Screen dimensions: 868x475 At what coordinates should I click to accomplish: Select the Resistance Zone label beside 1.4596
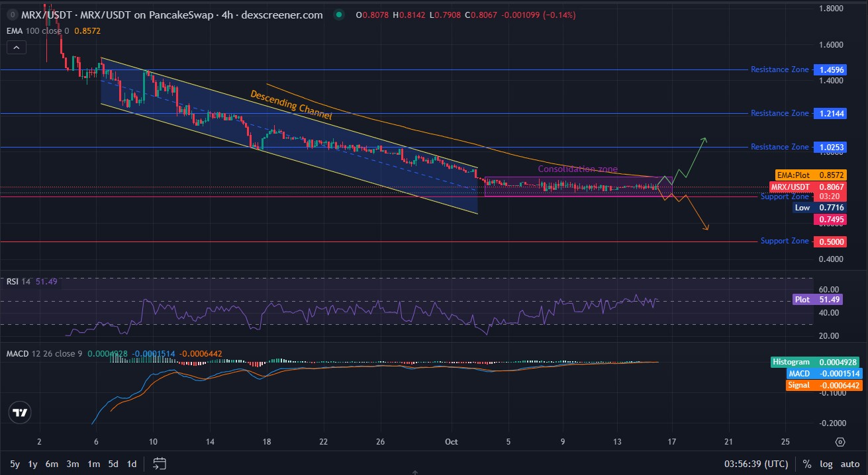(779, 69)
